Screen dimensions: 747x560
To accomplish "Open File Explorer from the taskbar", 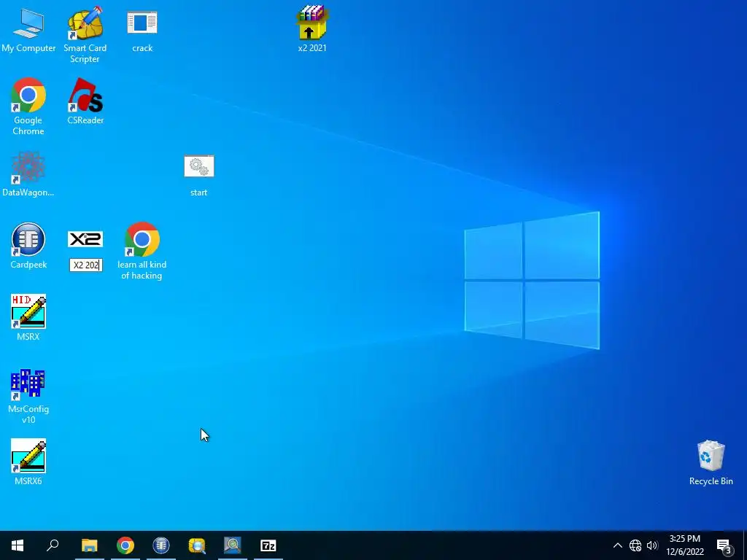I will [x=89, y=545].
